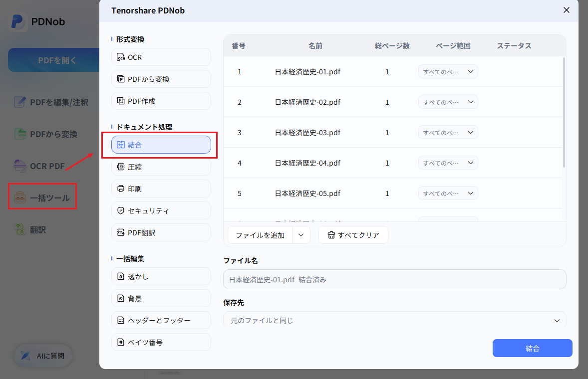Viewport: 588px width, 379px height.
Task: Click the file list vertical scrollbar
Action: click(564, 112)
